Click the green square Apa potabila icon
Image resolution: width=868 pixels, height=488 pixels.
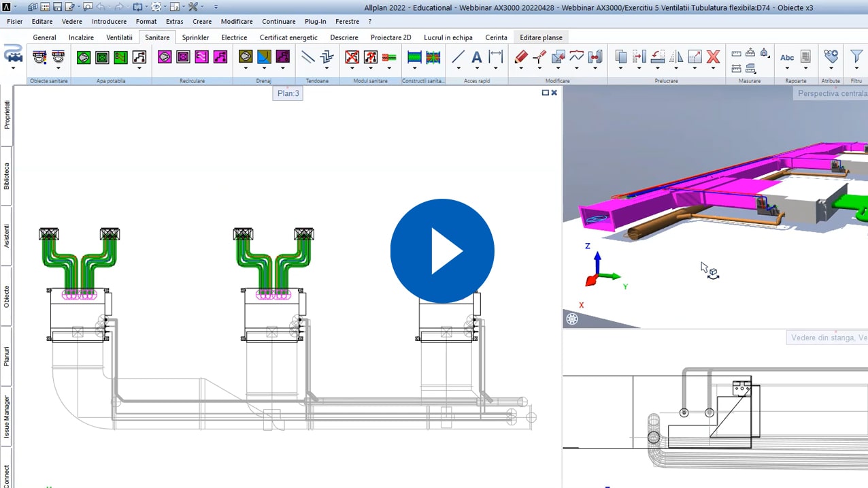coord(102,58)
